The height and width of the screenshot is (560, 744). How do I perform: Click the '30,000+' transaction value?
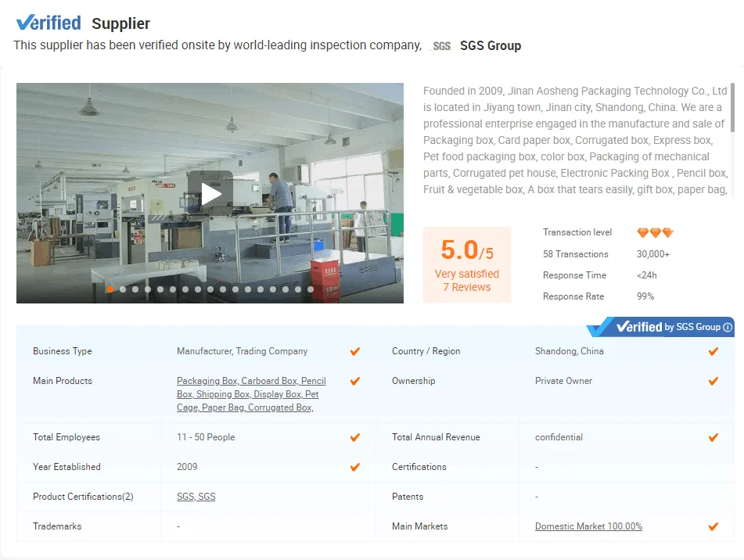tap(653, 254)
